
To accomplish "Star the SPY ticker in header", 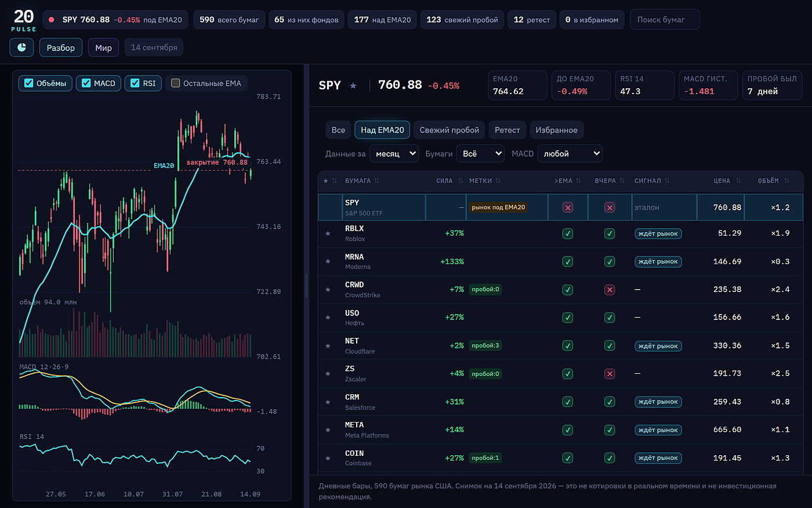I will click(353, 85).
